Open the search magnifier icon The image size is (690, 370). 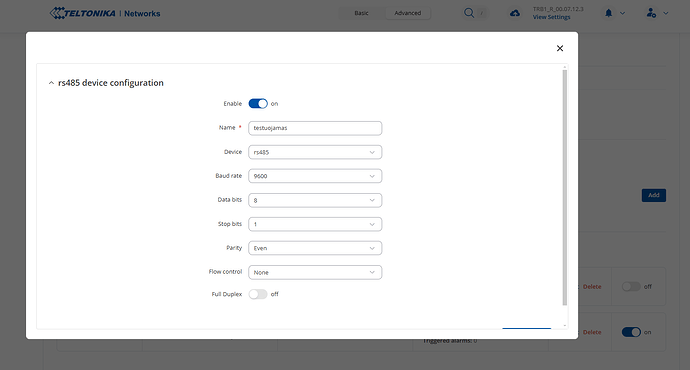(x=469, y=13)
